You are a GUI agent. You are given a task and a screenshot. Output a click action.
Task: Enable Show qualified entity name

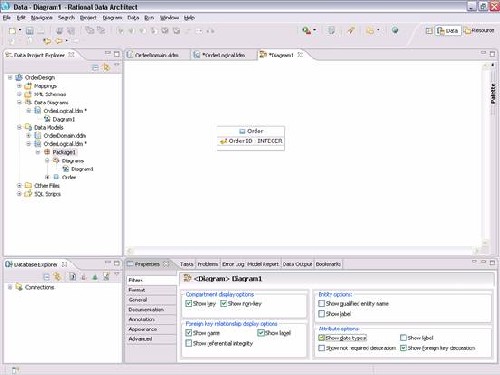point(321,303)
